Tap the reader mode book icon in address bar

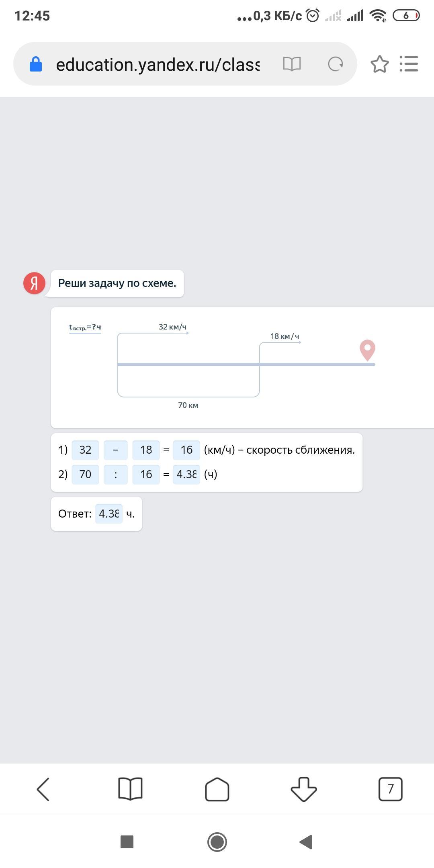292,64
